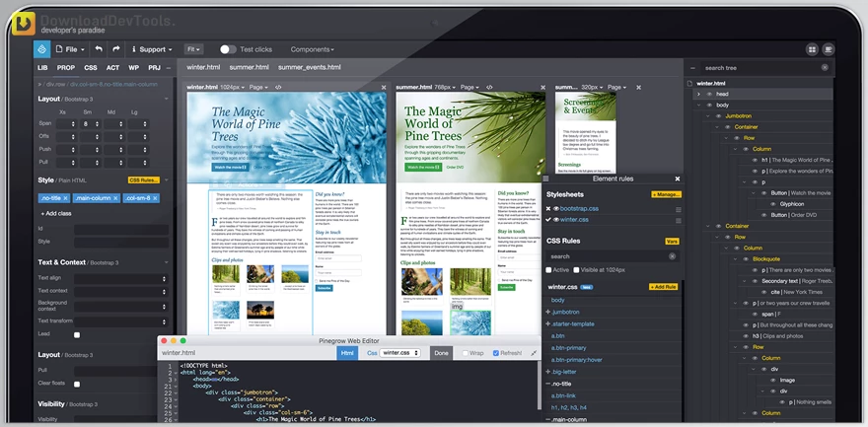Open the Support dropdown menu

pos(152,49)
